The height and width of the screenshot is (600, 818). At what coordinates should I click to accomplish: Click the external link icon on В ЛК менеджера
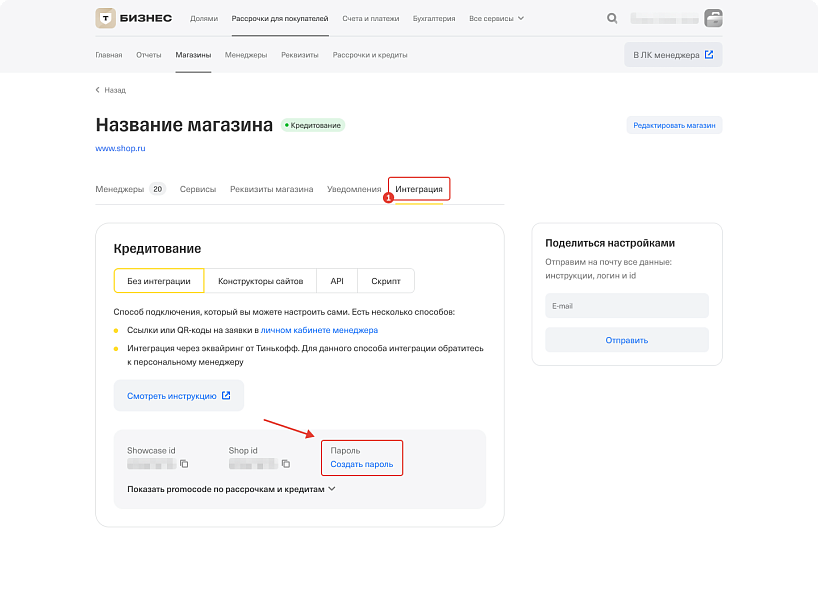[708, 55]
